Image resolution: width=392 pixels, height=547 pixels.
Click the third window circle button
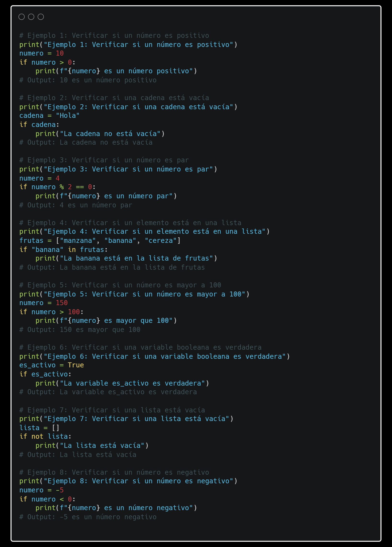pyautogui.click(x=41, y=17)
